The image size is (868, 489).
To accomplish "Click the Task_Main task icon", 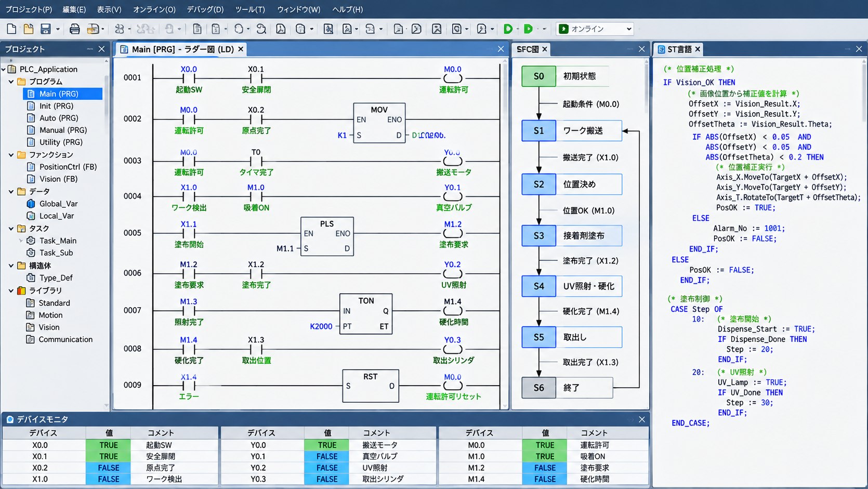I will (31, 241).
